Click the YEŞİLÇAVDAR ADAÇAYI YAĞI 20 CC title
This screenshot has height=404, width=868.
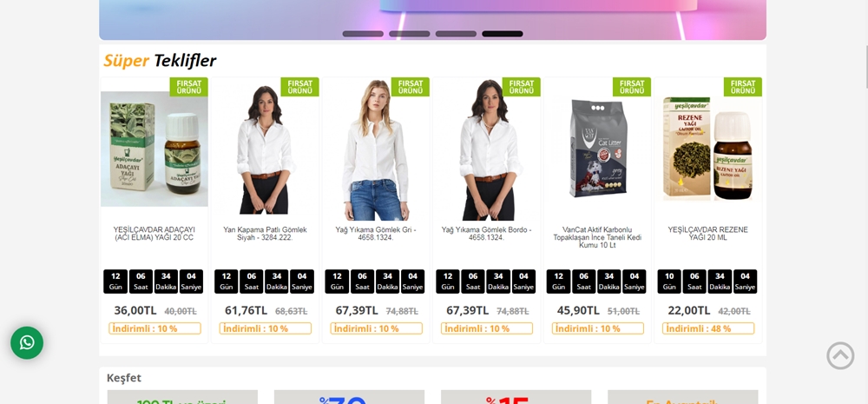coord(155,234)
